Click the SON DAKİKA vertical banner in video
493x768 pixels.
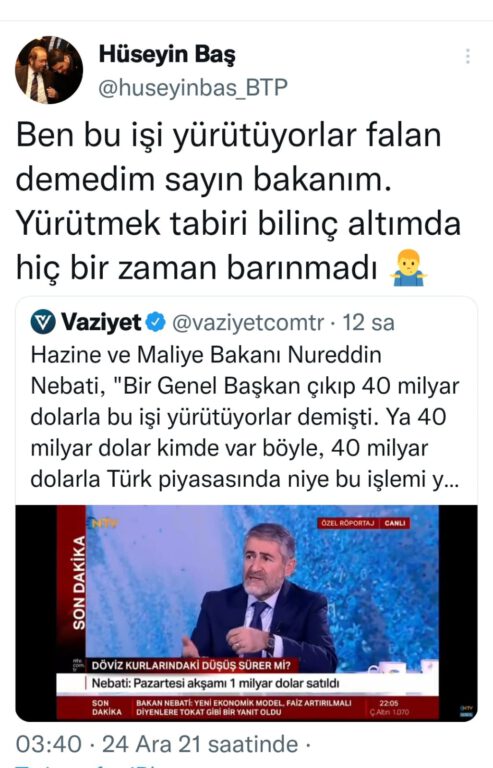tap(78, 583)
